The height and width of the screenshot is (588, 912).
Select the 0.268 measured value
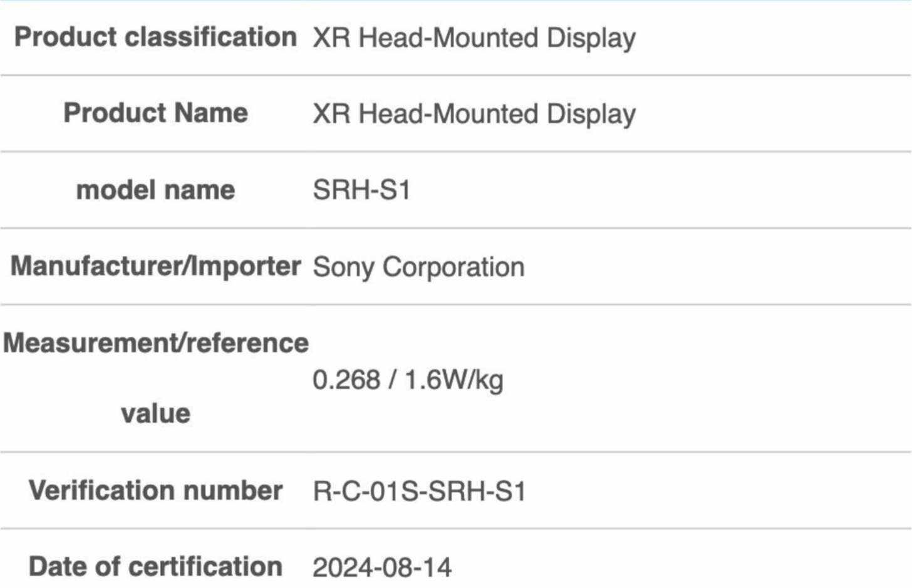[x=346, y=380]
